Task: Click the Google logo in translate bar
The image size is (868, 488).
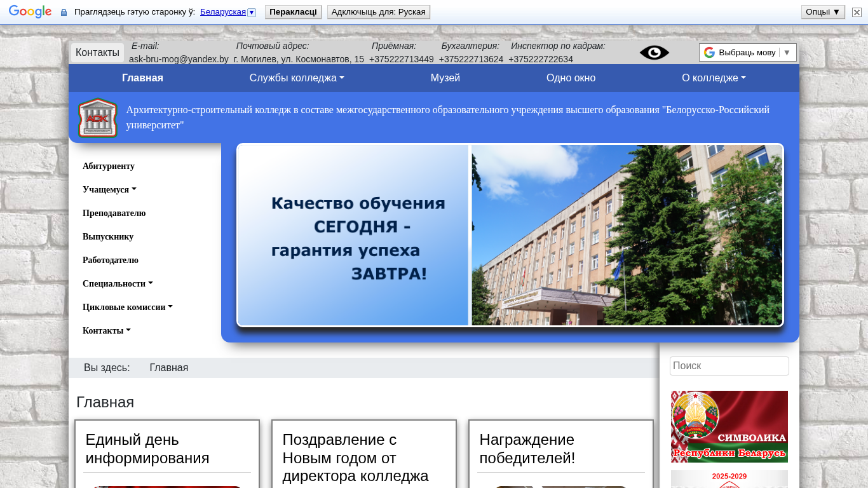Action: tap(30, 12)
